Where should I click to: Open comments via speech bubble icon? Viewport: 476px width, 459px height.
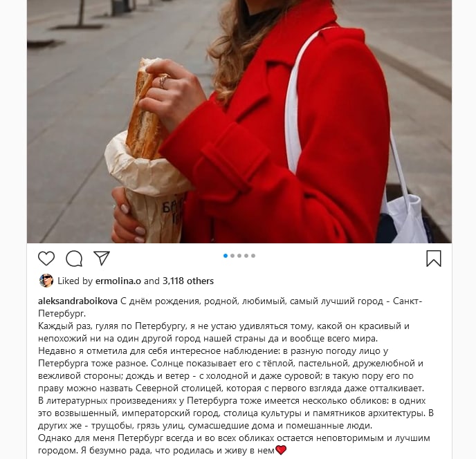pyautogui.click(x=74, y=259)
